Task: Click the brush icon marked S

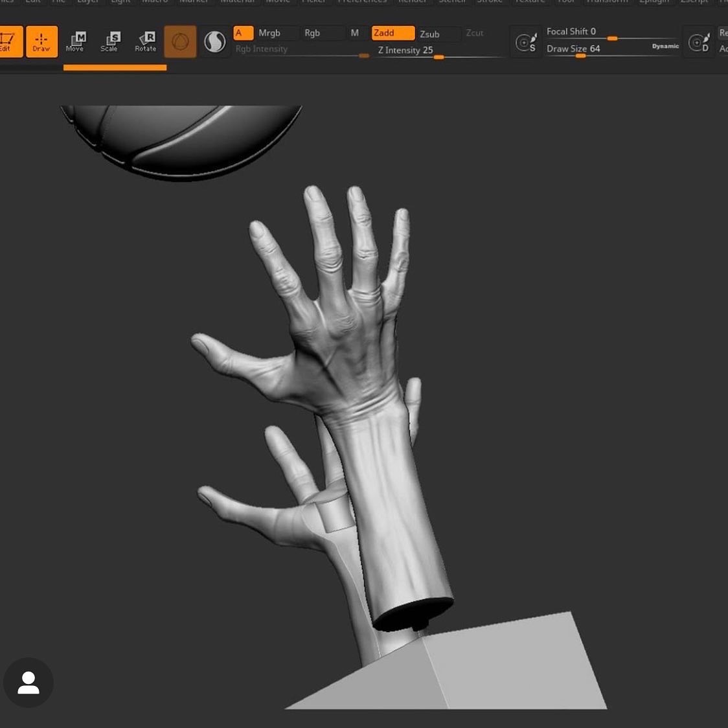Action: click(x=526, y=43)
